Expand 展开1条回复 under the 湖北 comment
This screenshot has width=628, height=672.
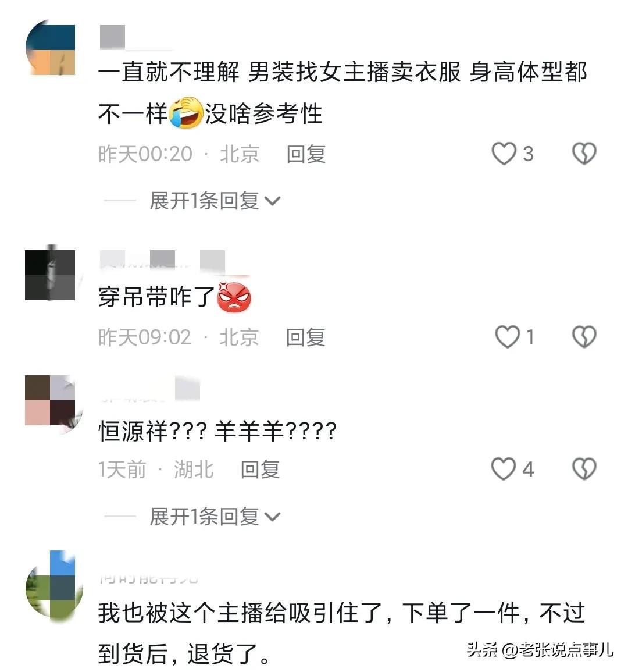coord(215,517)
